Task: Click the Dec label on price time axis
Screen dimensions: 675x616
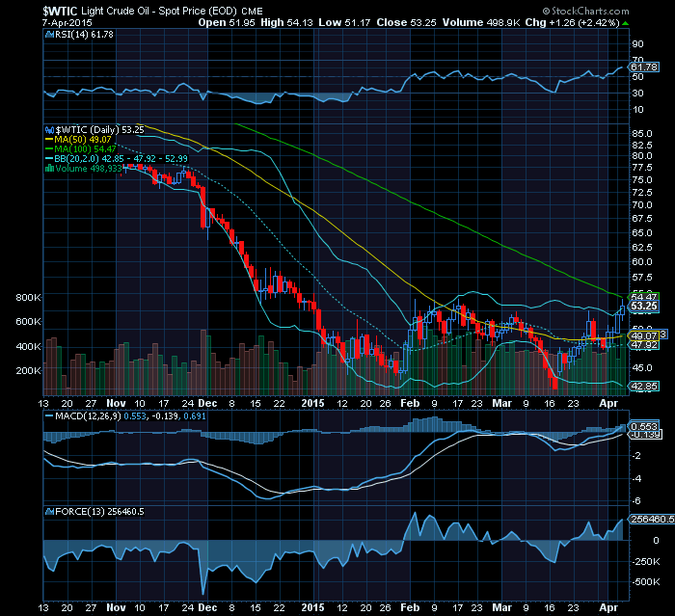Action: click(x=207, y=403)
